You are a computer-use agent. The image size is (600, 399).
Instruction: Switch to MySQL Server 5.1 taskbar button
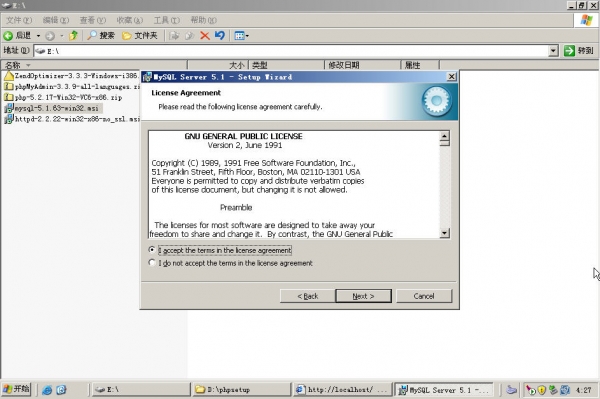coord(444,389)
